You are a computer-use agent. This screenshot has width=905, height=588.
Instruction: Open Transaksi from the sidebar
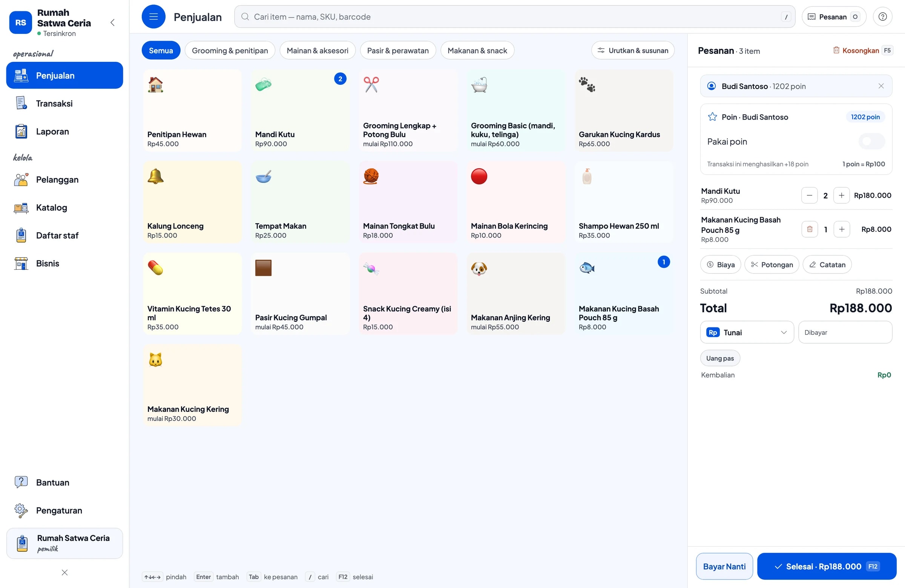[64, 103]
